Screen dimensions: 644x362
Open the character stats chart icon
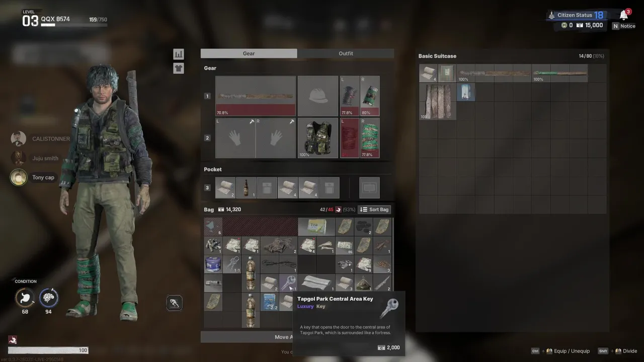coord(179,54)
